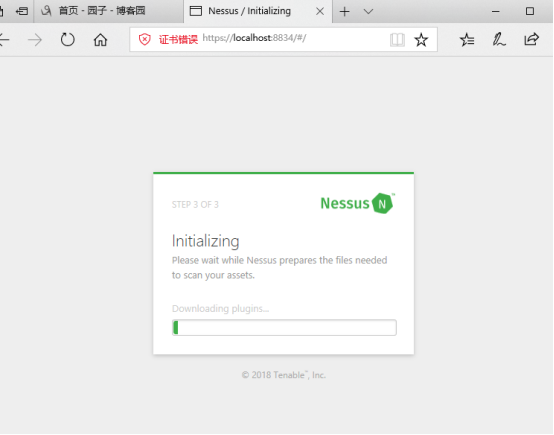
Task: Open reading view book icon
Action: click(397, 40)
